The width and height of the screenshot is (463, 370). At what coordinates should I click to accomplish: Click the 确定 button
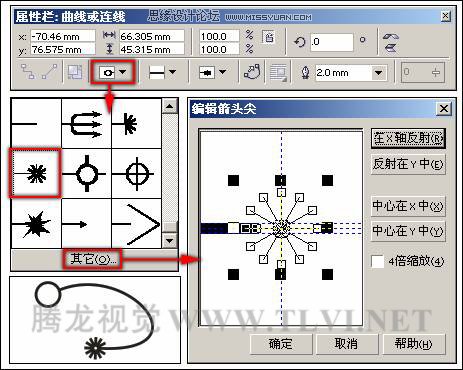click(x=281, y=344)
